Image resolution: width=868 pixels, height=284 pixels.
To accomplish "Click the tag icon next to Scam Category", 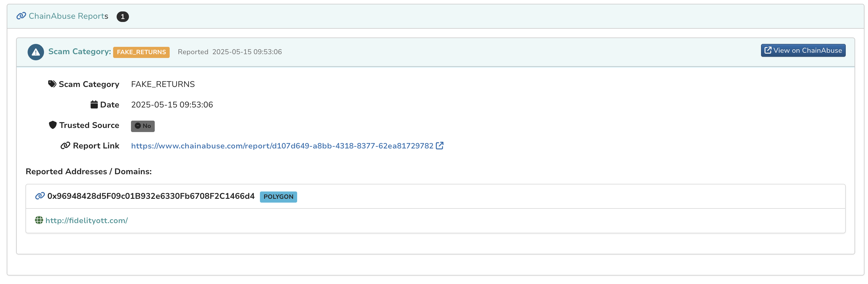I will [52, 84].
